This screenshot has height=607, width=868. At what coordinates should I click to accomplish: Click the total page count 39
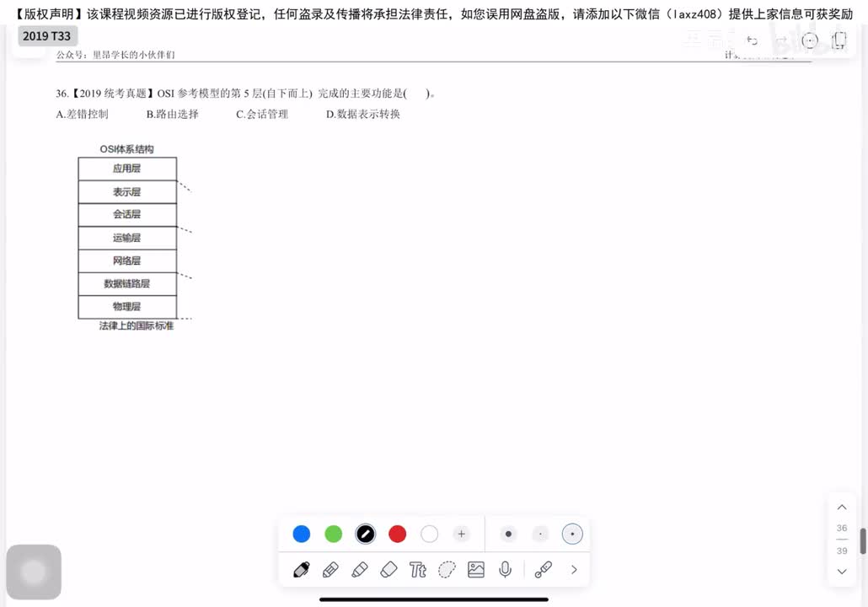pos(842,551)
